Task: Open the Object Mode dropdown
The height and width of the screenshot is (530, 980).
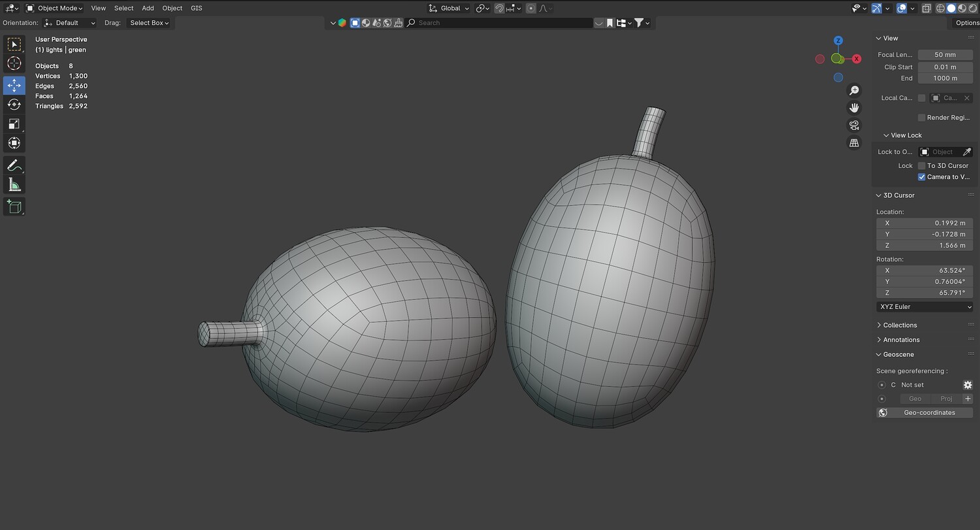Action: [54, 8]
